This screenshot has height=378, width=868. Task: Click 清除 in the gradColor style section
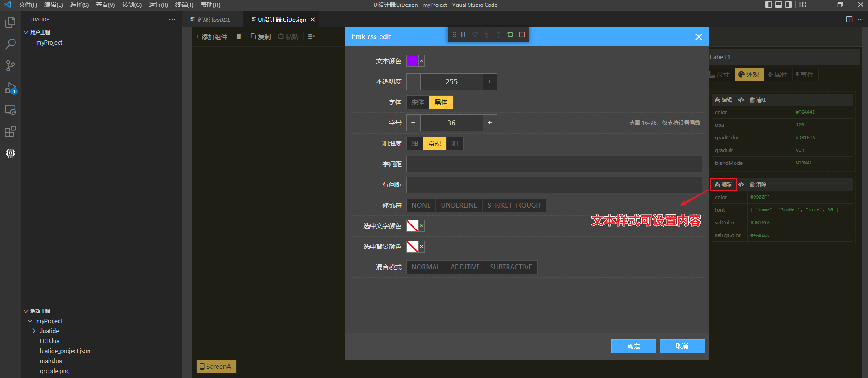(x=758, y=100)
